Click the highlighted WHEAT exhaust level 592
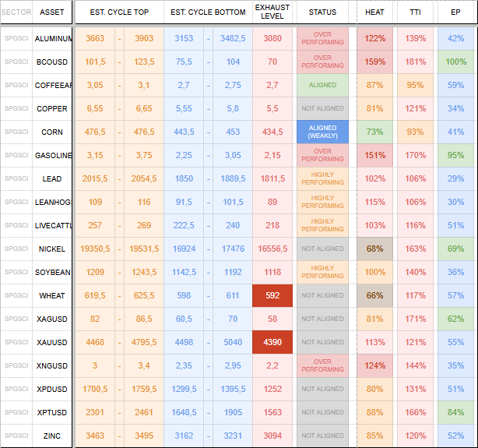478x448 pixels. click(x=272, y=295)
